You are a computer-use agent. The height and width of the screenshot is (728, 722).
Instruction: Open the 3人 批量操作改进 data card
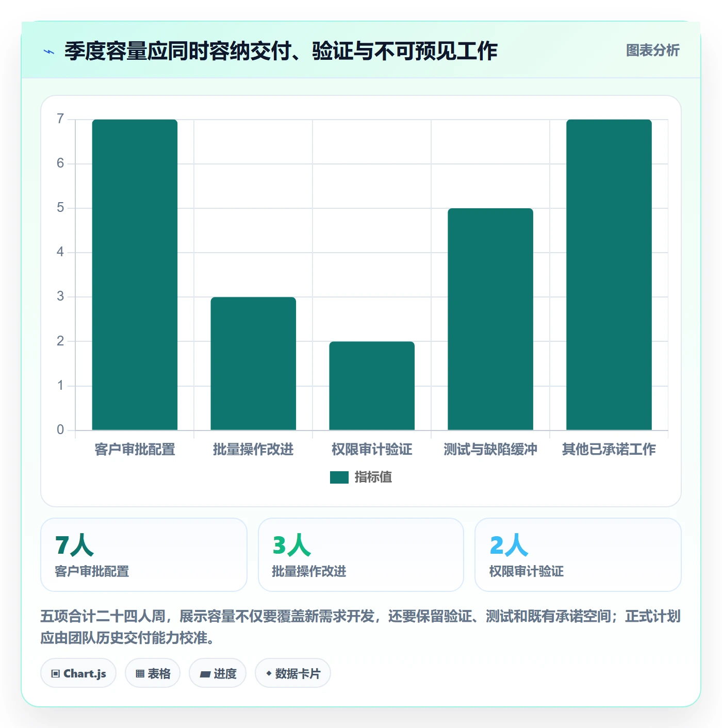[x=361, y=555]
